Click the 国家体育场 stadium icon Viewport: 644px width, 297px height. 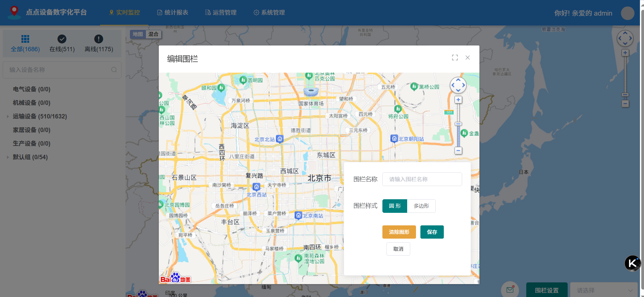click(x=311, y=92)
